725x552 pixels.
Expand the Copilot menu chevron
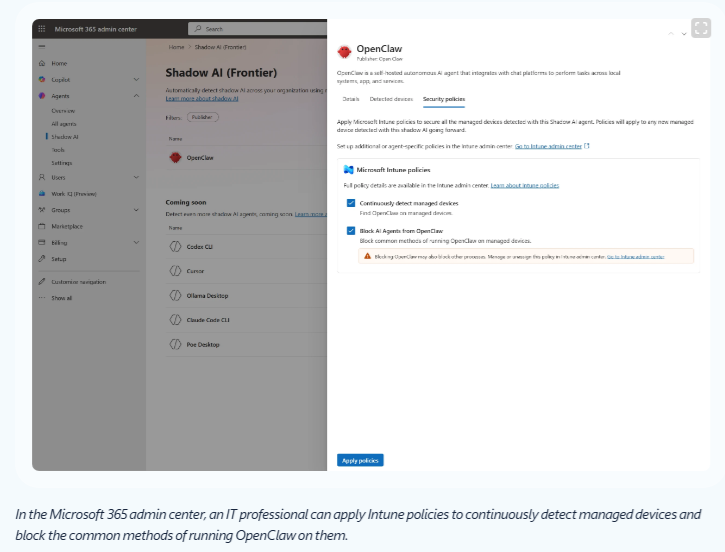[x=136, y=80]
